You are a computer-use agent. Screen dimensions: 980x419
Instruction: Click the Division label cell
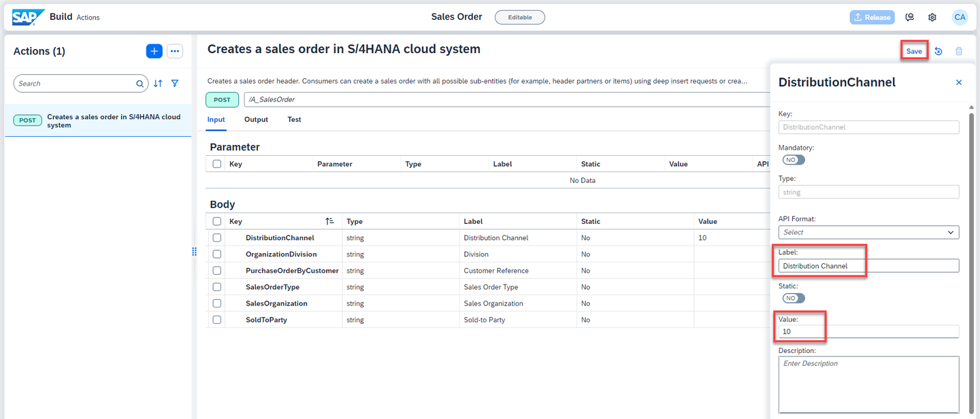tap(476, 254)
